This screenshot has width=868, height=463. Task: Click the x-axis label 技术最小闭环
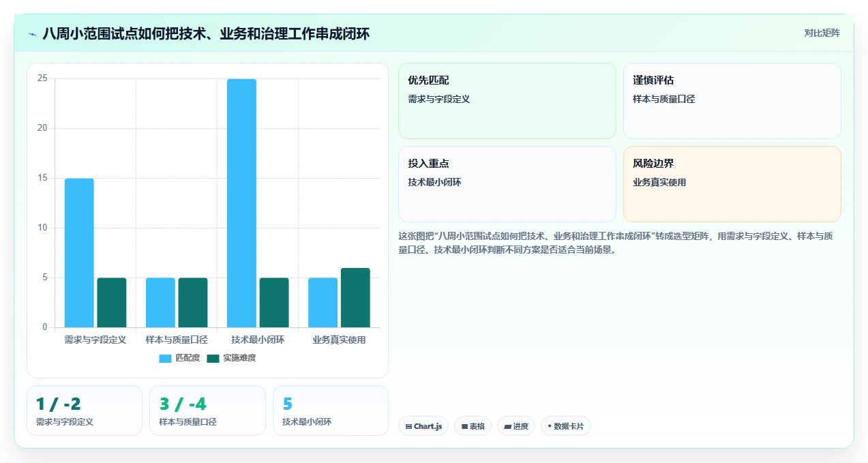coord(258,340)
